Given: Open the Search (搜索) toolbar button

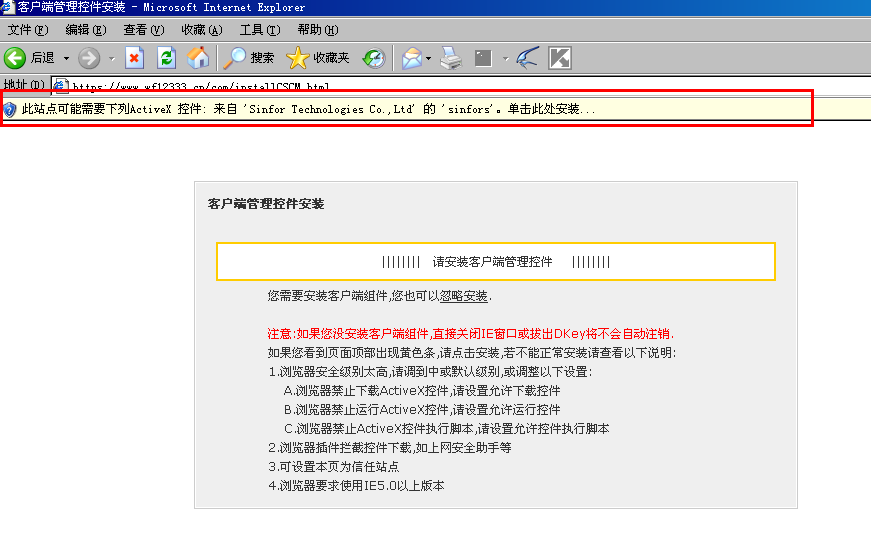Looking at the screenshot, I should 249,58.
